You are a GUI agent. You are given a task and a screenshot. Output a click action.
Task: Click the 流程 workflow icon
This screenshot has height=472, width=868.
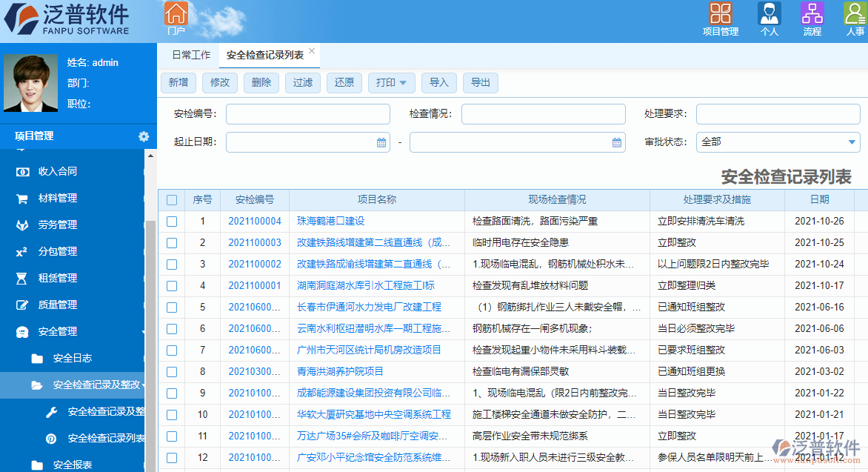pyautogui.click(x=813, y=14)
